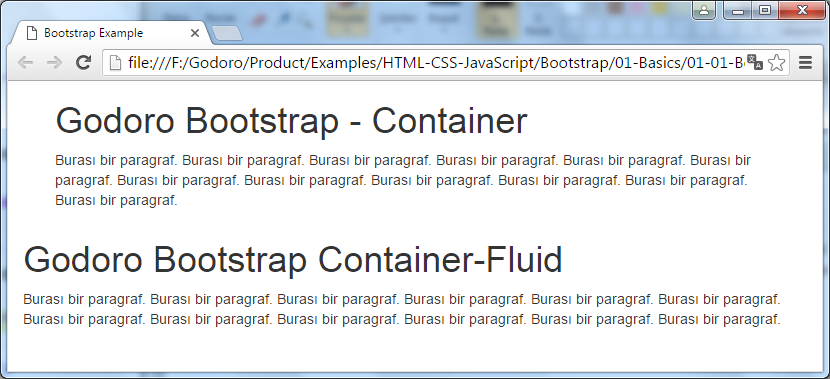Open the Chrome user profile button
The height and width of the screenshot is (379, 830).
coord(704,10)
